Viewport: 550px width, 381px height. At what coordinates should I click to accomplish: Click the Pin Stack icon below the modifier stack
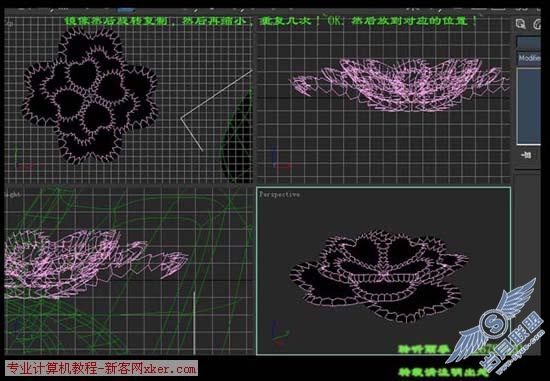click(526, 155)
